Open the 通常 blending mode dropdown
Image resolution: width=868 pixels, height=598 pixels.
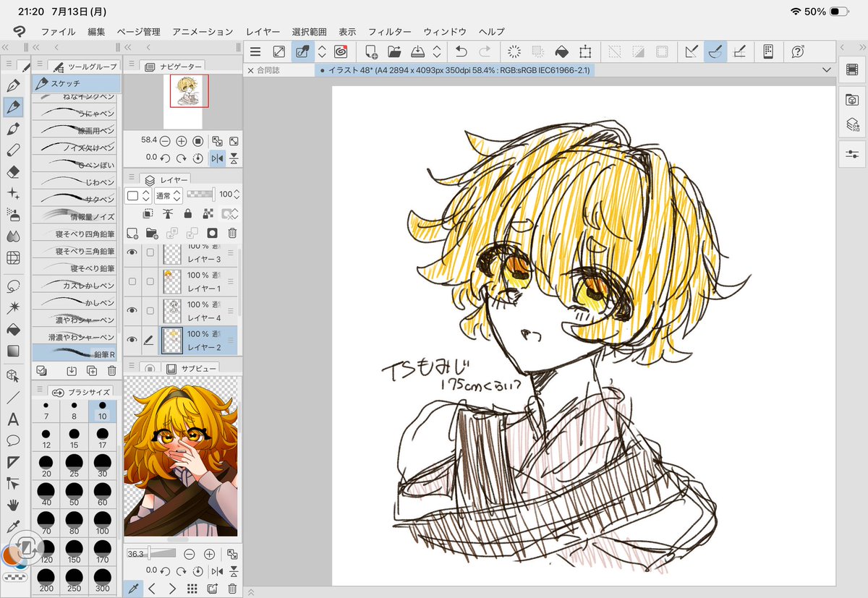click(167, 195)
